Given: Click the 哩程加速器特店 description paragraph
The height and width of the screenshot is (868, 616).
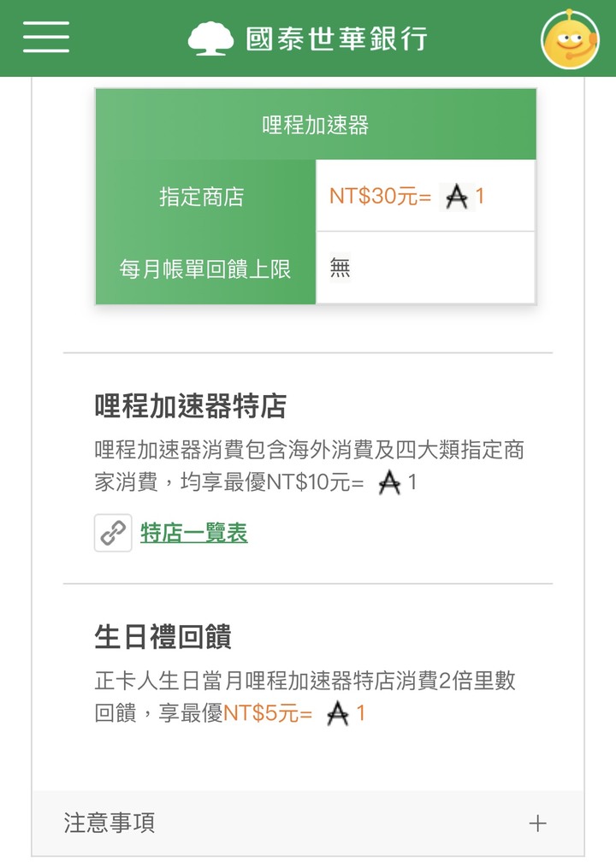Looking at the screenshot, I should tap(309, 466).
